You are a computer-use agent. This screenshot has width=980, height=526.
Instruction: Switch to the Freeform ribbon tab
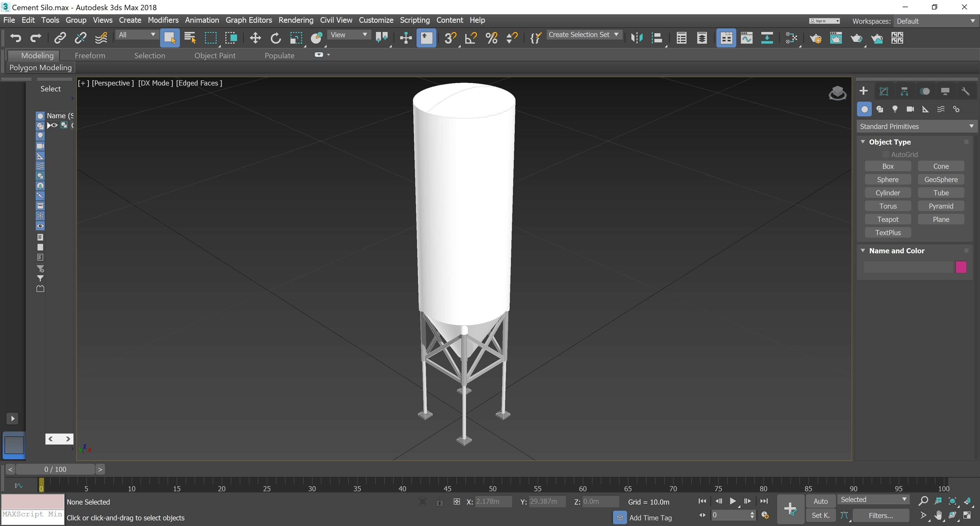(90, 56)
